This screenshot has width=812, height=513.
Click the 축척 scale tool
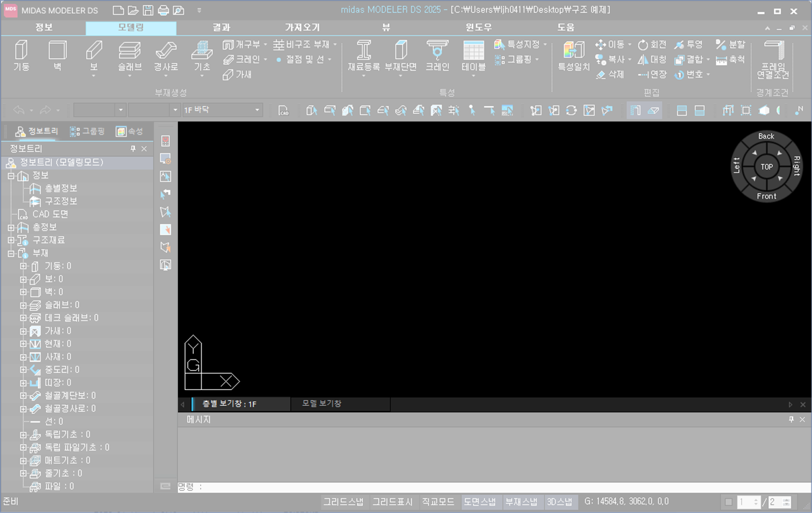[730, 60]
